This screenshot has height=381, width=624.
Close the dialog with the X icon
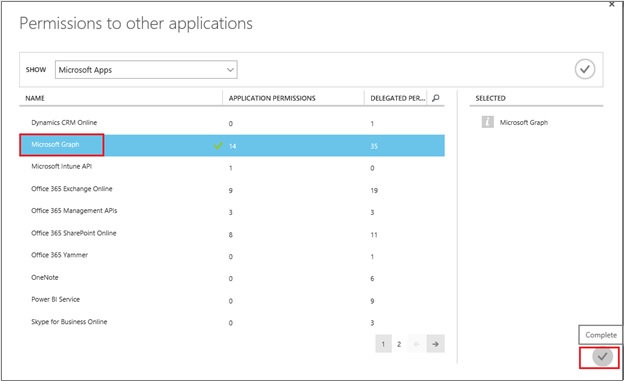click(x=612, y=4)
